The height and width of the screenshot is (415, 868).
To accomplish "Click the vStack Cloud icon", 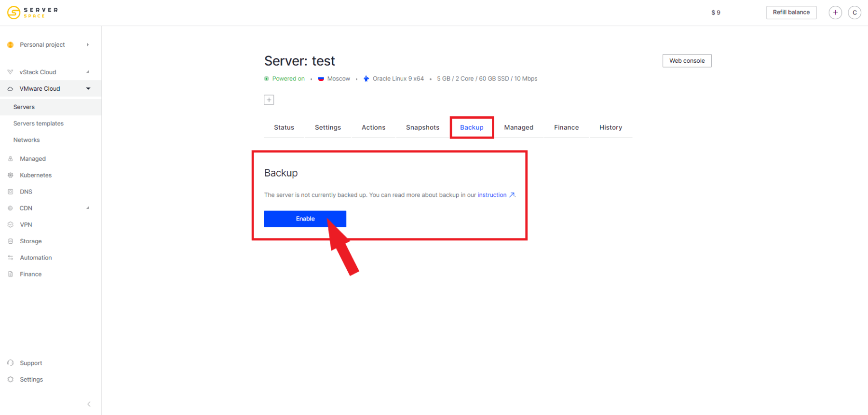I will 10,72.
